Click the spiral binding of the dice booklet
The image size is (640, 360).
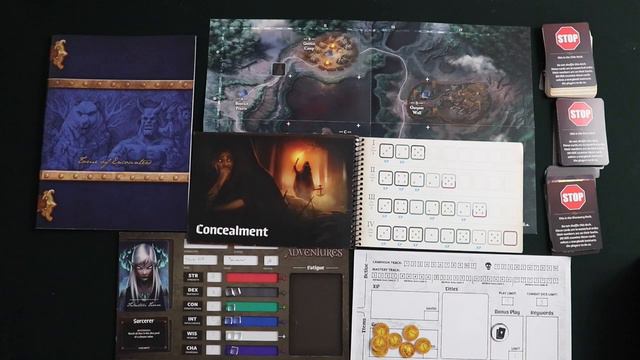click(x=360, y=192)
